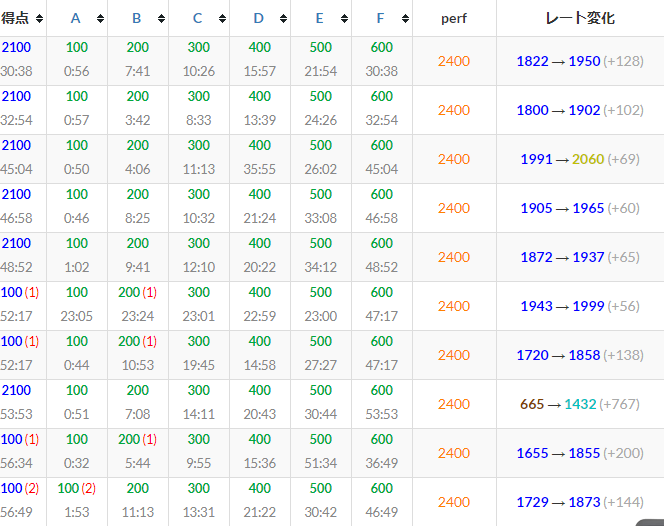The width and height of the screenshot is (664, 526).
Task: Click total time 53:53 in 得点 column
Action: click(x=16, y=414)
